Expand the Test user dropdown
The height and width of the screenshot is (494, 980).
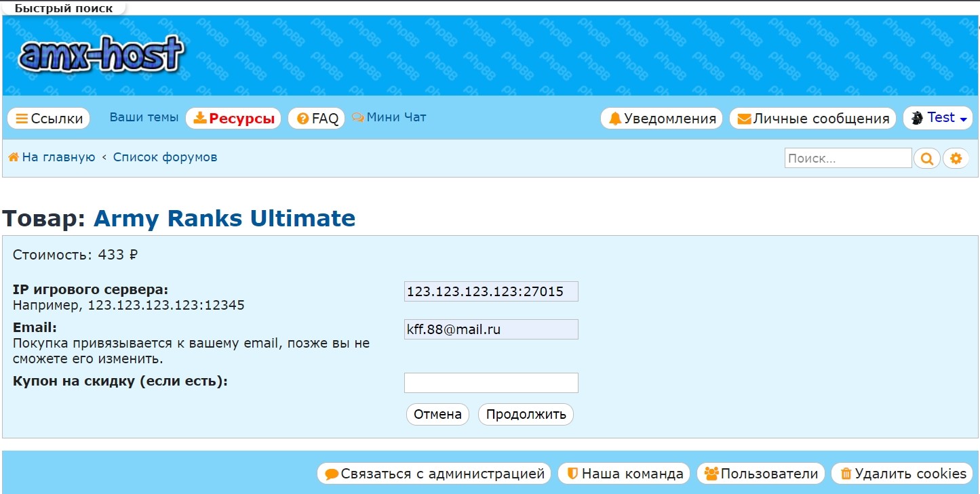point(938,118)
